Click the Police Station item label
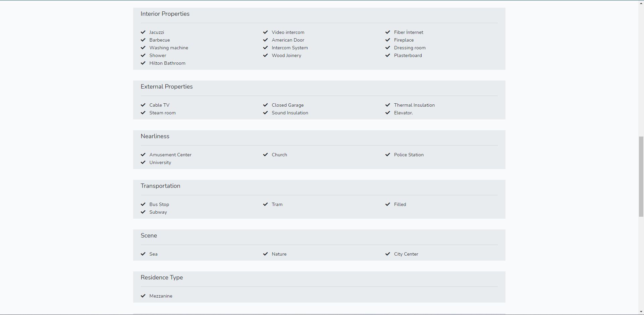 tap(409, 155)
